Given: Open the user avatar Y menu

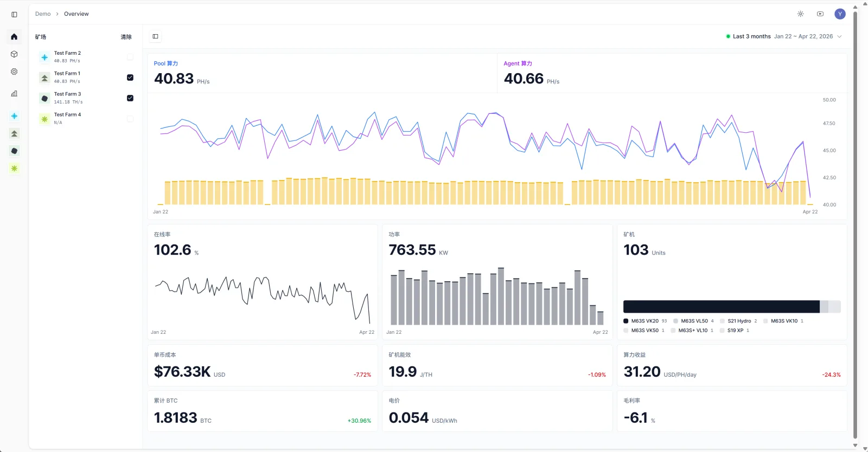Looking at the screenshot, I should [x=840, y=14].
